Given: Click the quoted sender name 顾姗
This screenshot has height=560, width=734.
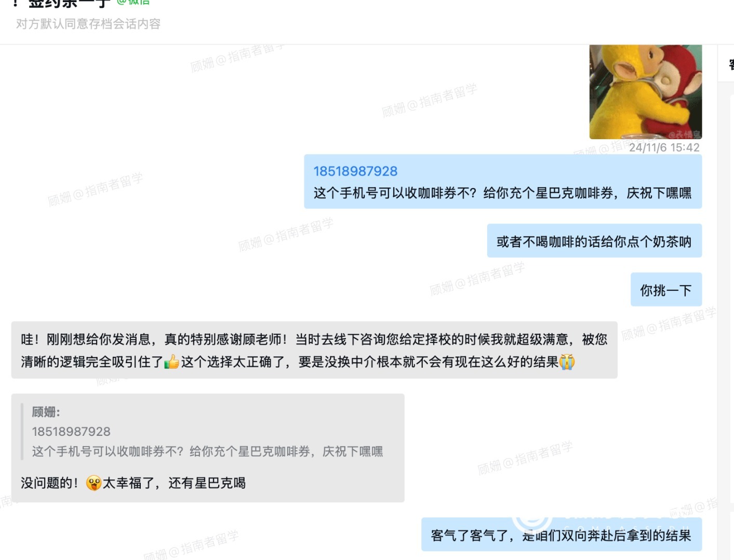Looking at the screenshot, I should (46, 412).
